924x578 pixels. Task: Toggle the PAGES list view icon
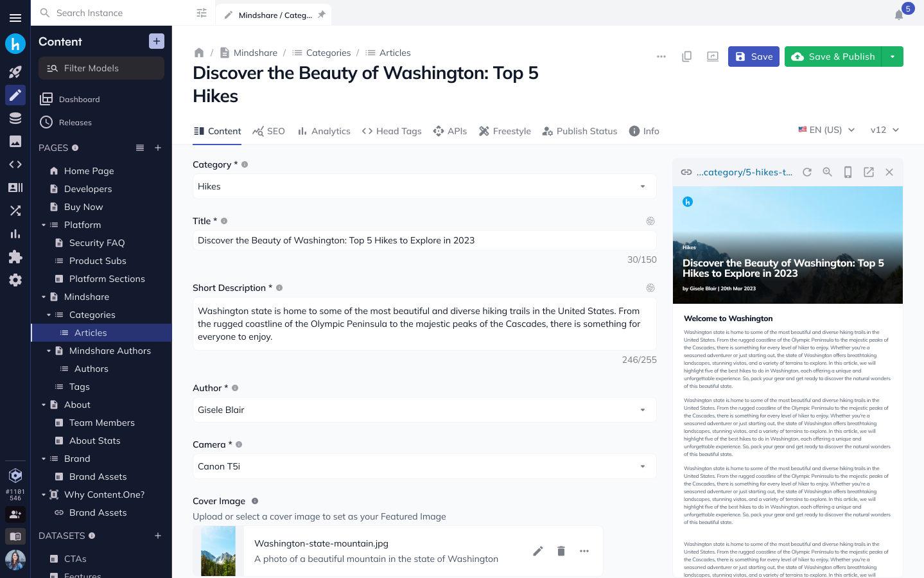click(140, 148)
